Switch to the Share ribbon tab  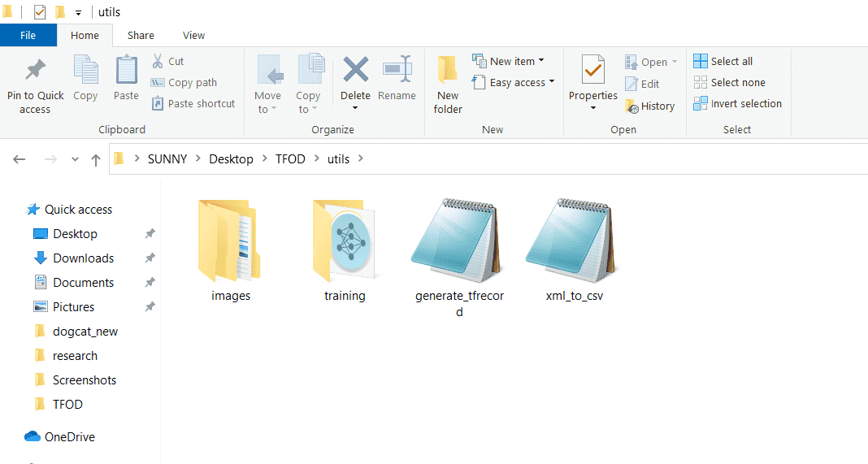(x=141, y=36)
